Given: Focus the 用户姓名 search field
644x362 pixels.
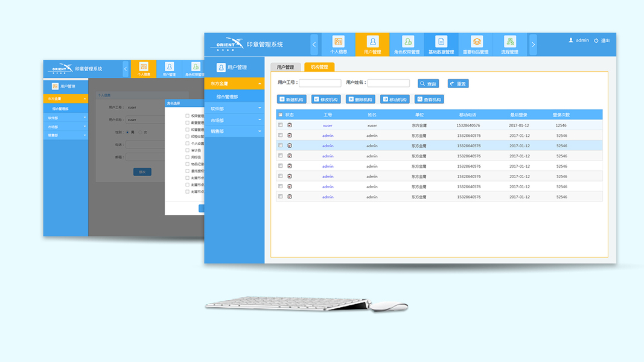Looking at the screenshot, I should 389,83.
